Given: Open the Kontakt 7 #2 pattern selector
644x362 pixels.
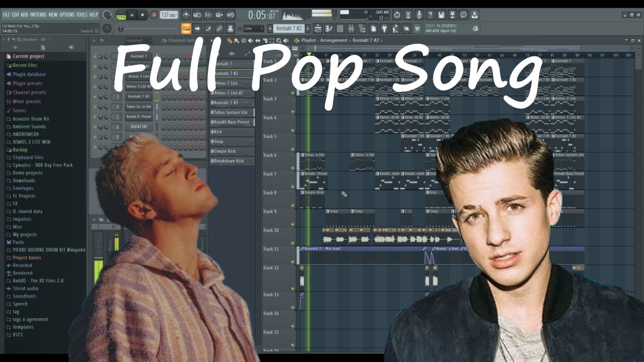Looking at the screenshot, I should click(x=289, y=28).
